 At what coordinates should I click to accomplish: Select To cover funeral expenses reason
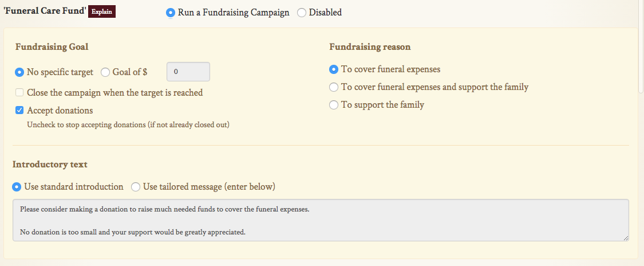pos(334,69)
